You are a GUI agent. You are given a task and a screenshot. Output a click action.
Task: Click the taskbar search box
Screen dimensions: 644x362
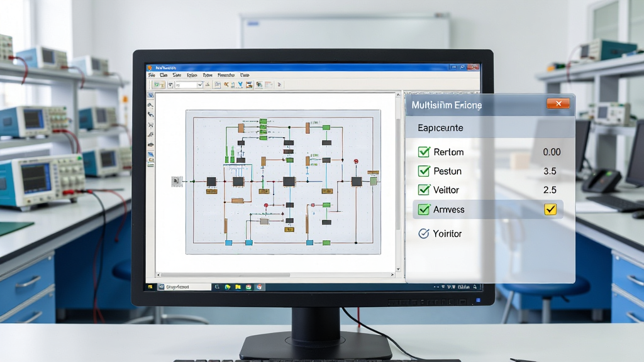pyautogui.click(x=184, y=287)
